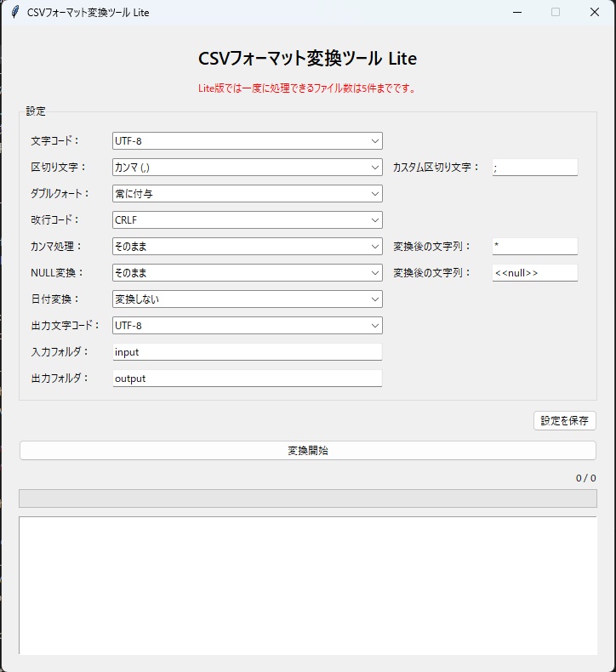Click the 出力フォルダ： label
The height and width of the screenshot is (672, 616).
60,378
